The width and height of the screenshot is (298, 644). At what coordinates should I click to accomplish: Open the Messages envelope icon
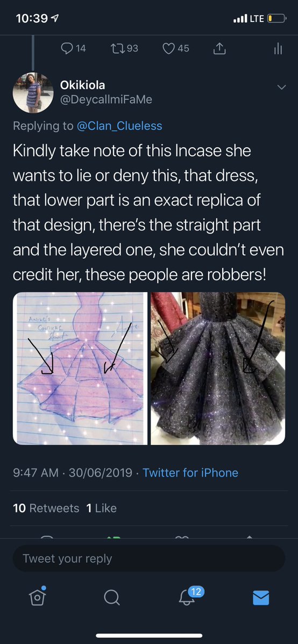click(x=260, y=598)
